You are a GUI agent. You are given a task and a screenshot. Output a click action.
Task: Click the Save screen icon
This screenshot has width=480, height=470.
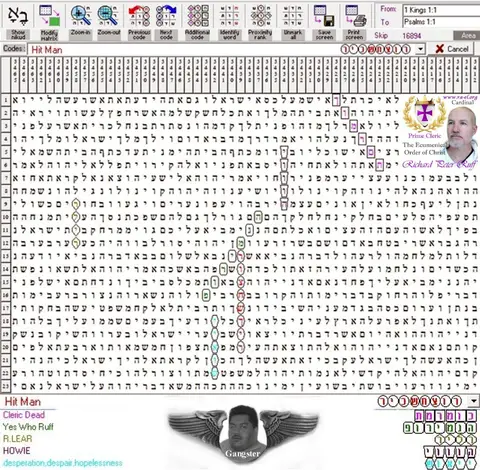pyautogui.click(x=324, y=16)
